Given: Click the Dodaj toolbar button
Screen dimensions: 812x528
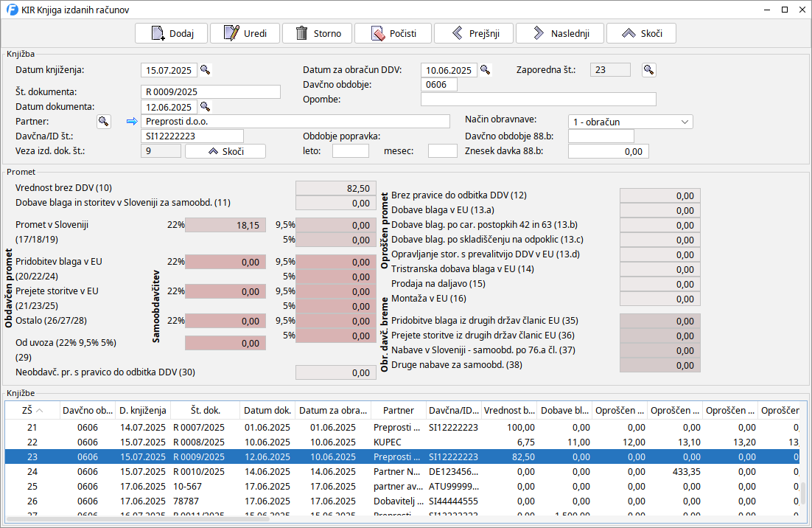Looking at the screenshot, I should click(x=171, y=33).
